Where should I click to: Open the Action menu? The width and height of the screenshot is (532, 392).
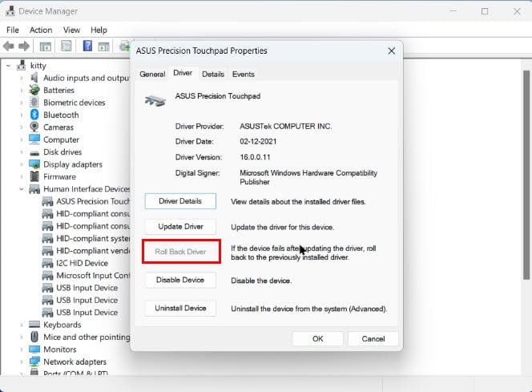(x=41, y=30)
